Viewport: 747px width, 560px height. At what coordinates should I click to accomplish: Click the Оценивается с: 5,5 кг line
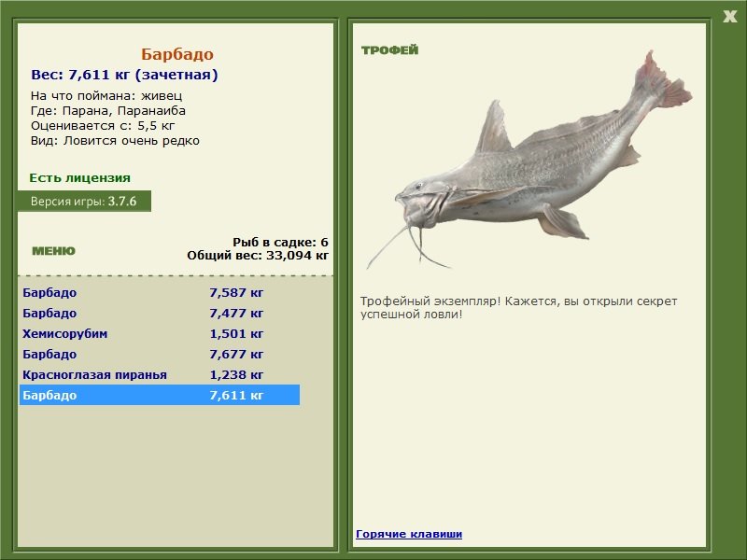(103, 126)
